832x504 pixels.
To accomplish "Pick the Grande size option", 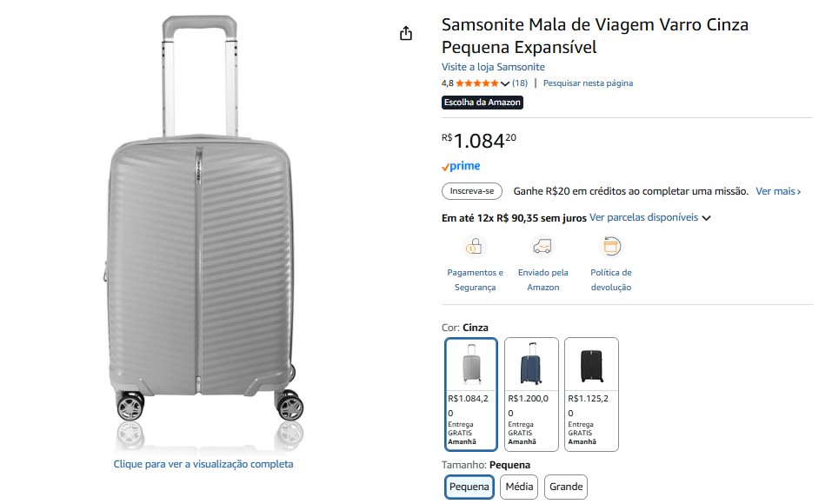I will click(566, 487).
